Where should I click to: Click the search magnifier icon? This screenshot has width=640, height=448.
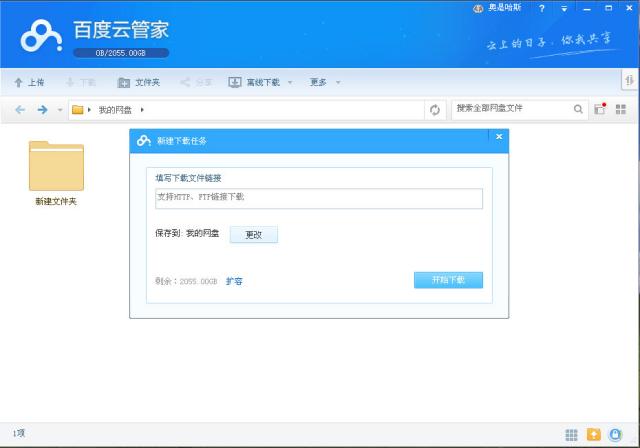tap(578, 109)
